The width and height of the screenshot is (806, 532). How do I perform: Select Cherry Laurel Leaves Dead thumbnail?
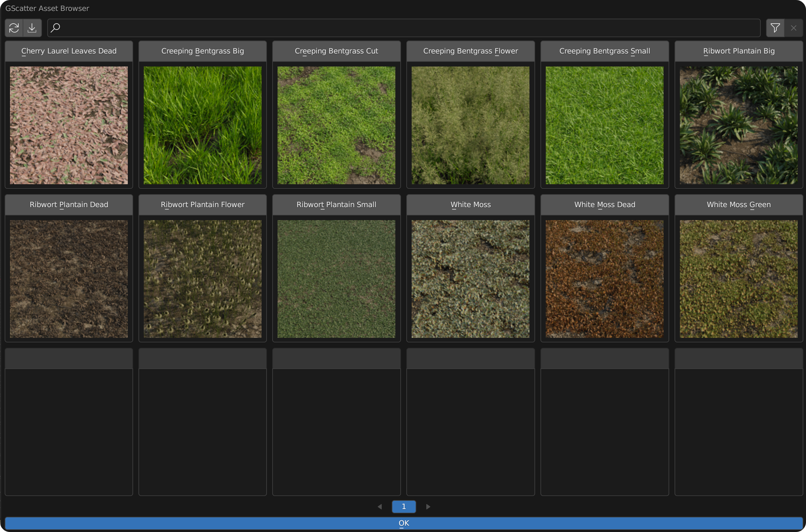point(69,125)
